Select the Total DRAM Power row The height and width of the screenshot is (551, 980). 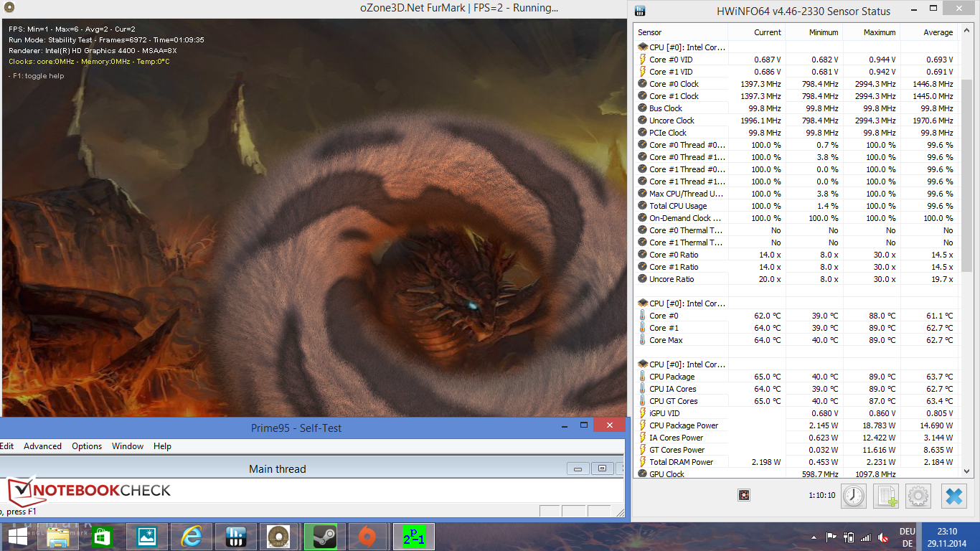(796, 462)
